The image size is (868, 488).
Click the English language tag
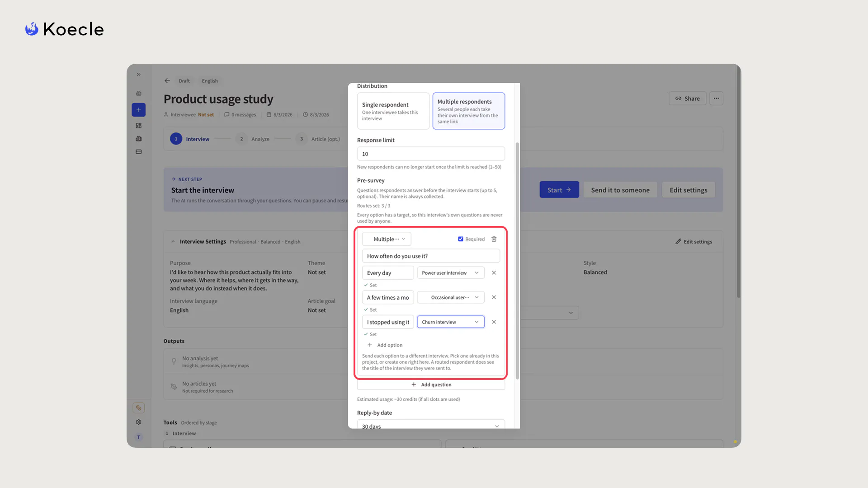coord(210,81)
